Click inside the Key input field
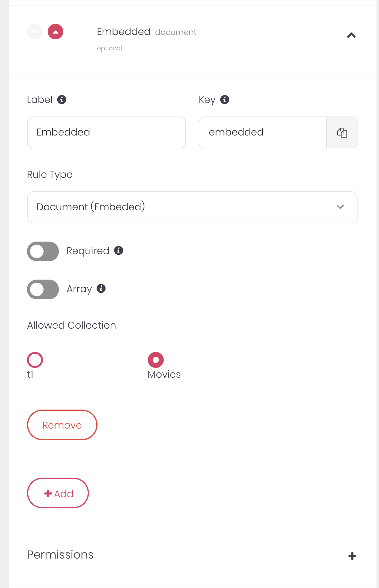The width and height of the screenshot is (379, 588). [x=262, y=132]
